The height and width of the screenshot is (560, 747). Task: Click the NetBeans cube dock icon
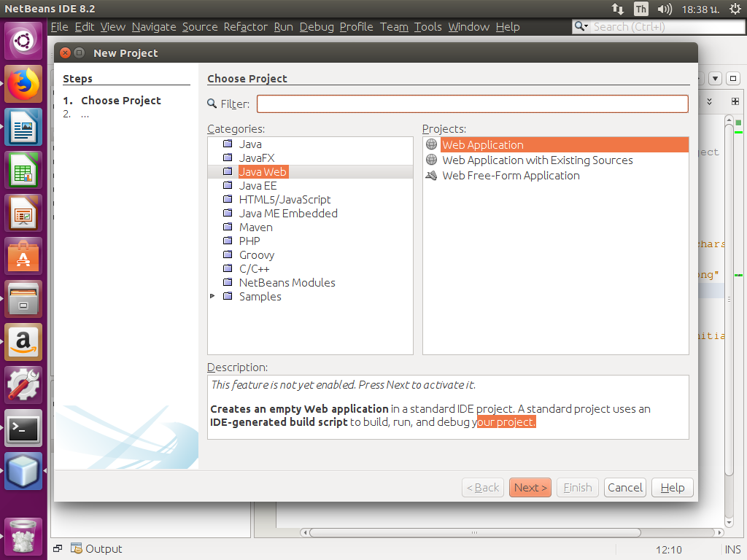[x=23, y=471]
